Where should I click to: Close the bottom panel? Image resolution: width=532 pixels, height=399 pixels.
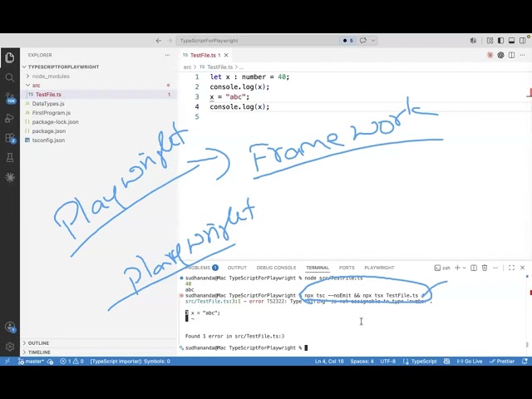click(x=523, y=268)
